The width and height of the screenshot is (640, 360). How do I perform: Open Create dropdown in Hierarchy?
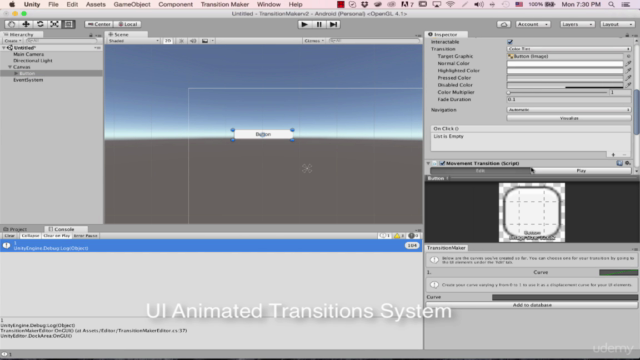point(13,41)
